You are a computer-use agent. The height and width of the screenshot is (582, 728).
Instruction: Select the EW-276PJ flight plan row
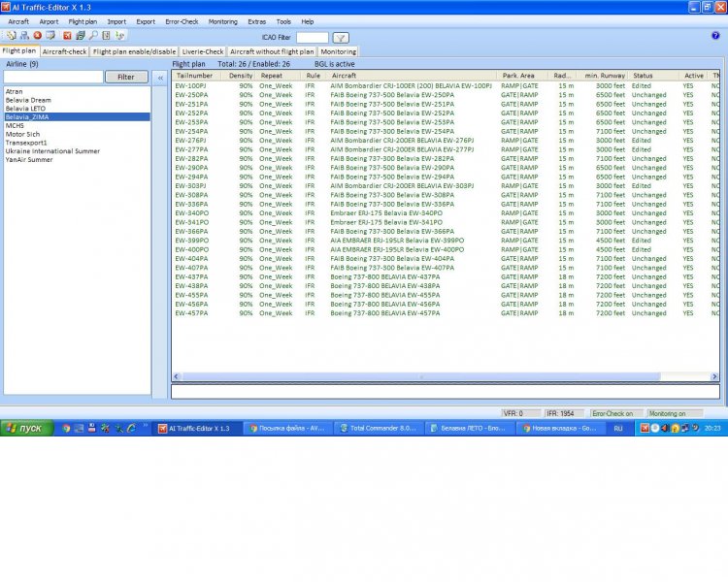(x=446, y=141)
